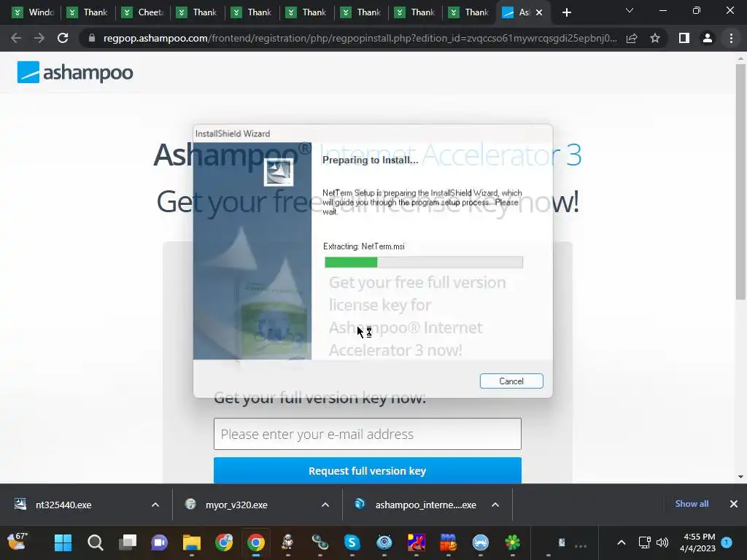Screen dimensions: 747x560
Task: Open the network status tray icon
Action: pos(645,542)
